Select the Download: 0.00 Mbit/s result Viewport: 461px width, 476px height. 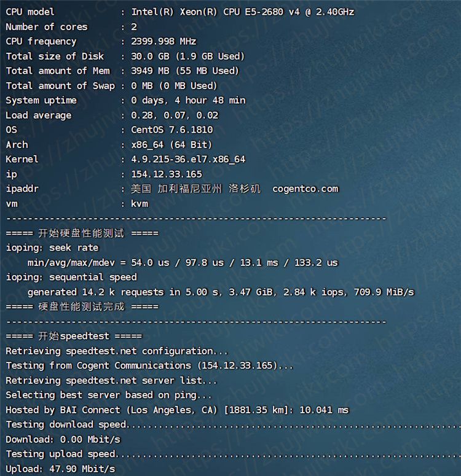pos(63,439)
